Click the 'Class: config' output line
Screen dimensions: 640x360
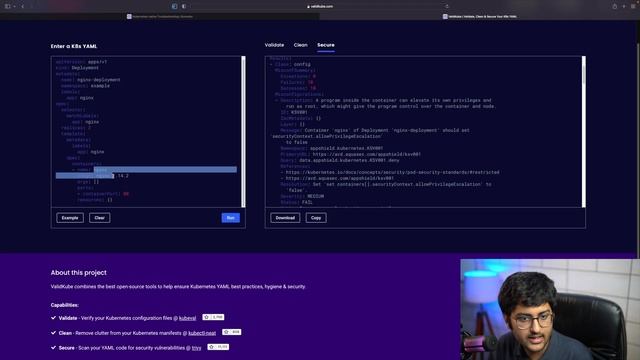coord(292,64)
